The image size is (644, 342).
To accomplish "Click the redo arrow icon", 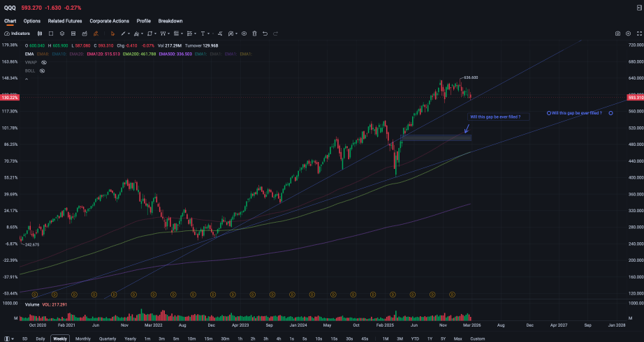I will (x=276, y=34).
